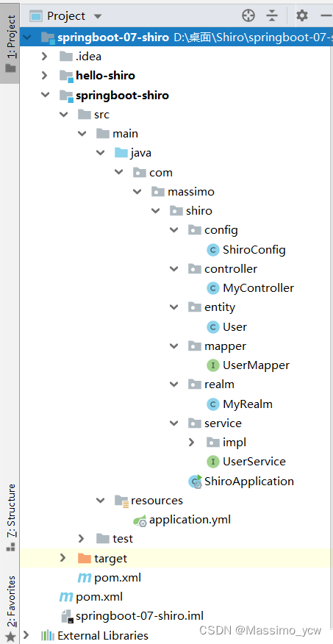Click the orange target folder icon

85,558
